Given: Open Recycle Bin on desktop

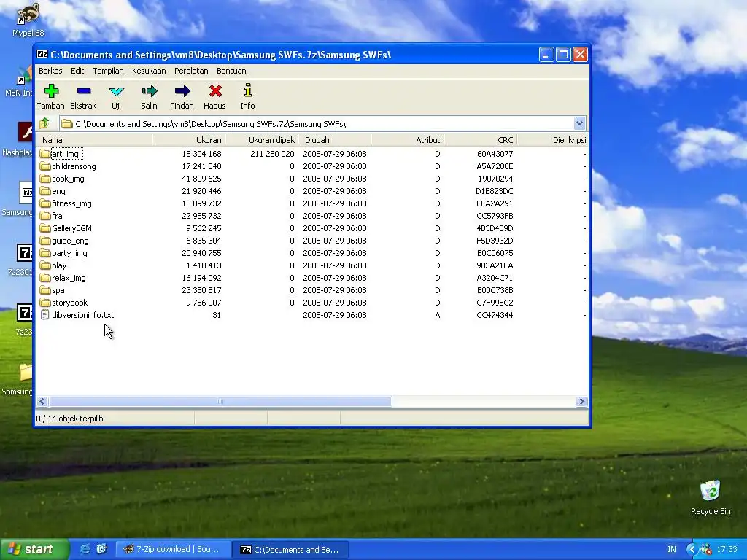Looking at the screenshot, I should [711, 497].
